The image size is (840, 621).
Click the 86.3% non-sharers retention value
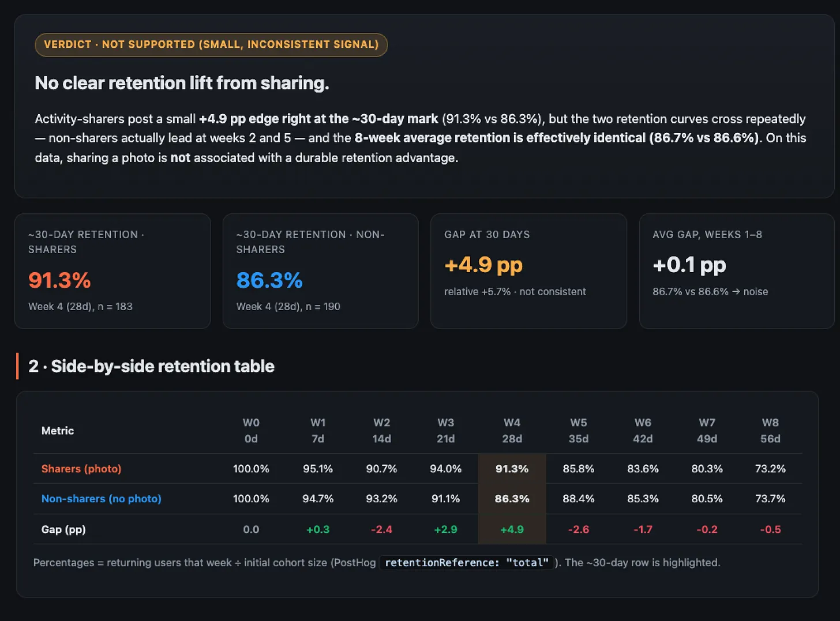(x=269, y=280)
